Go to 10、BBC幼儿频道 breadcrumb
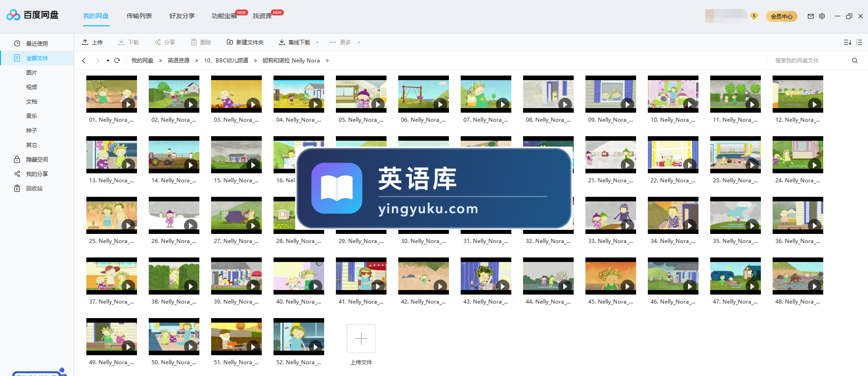 click(x=226, y=61)
